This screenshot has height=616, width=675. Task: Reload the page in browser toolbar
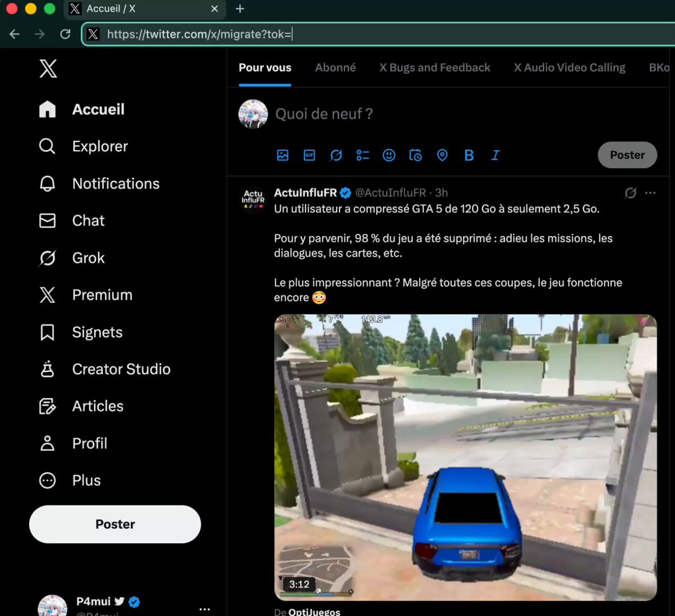pyautogui.click(x=65, y=34)
